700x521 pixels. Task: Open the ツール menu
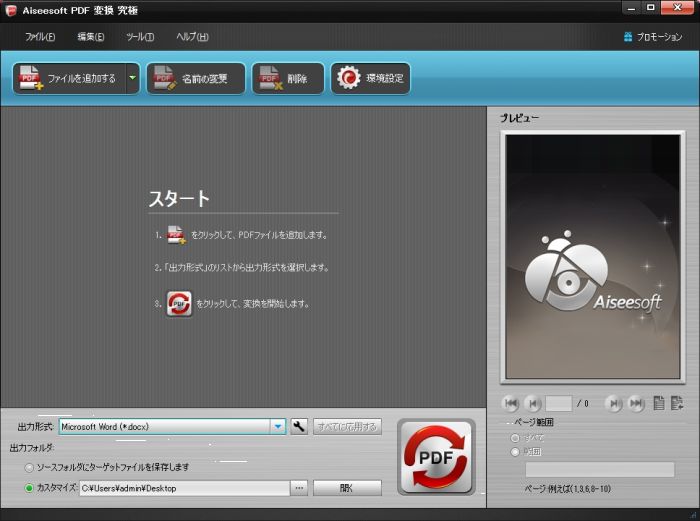[140, 37]
